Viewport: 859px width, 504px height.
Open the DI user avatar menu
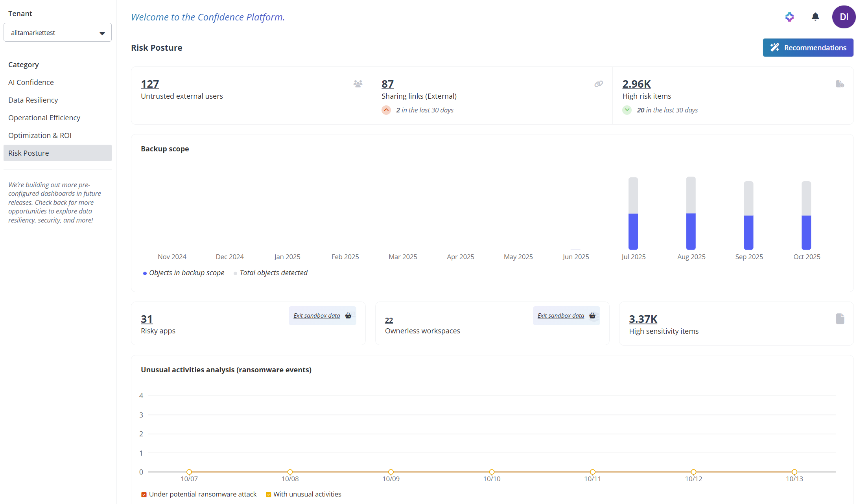844,17
